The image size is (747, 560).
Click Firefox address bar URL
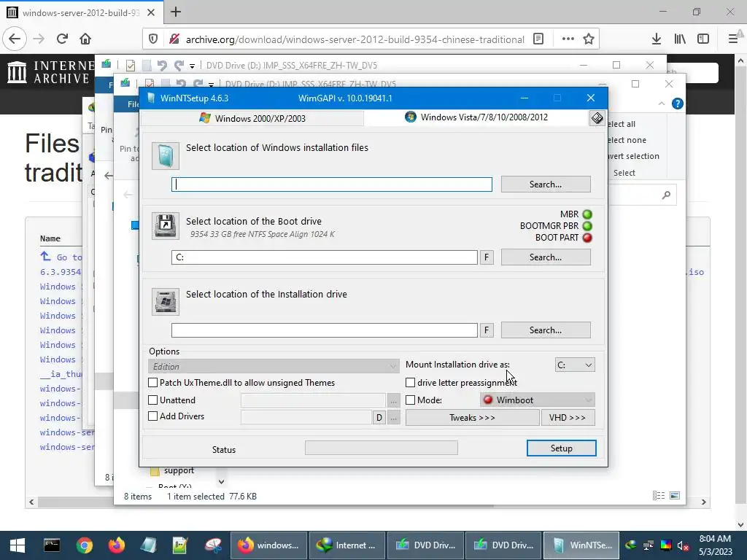tap(355, 39)
